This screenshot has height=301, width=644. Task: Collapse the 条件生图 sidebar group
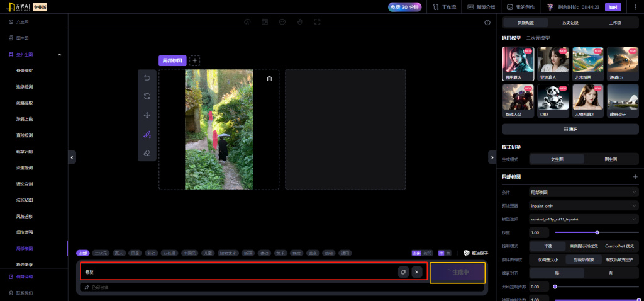[x=59, y=54]
